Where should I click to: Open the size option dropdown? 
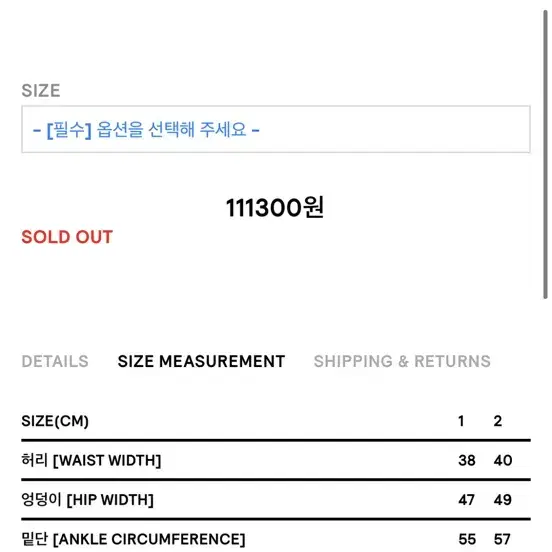[276, 129]
